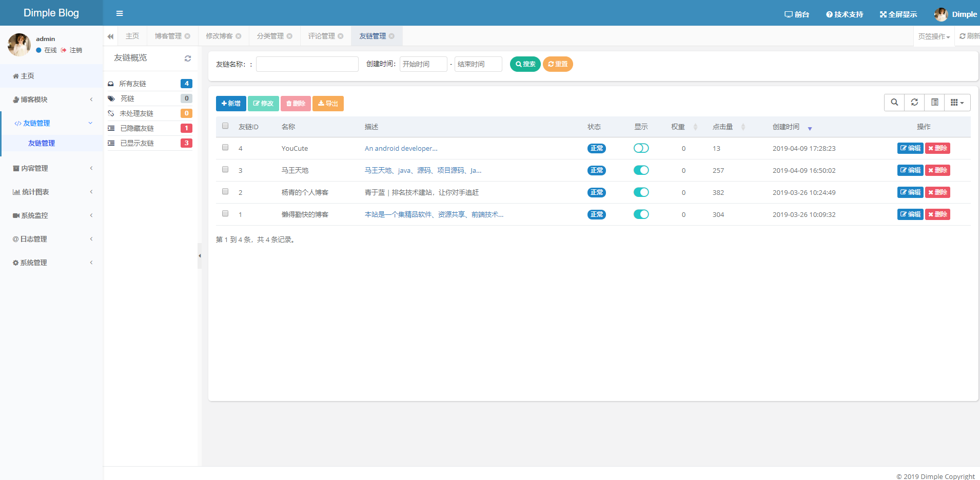Toggle display switch for 杨青的个人博客
The width and height of the screenshot is (980, 480).
(641, 192)
